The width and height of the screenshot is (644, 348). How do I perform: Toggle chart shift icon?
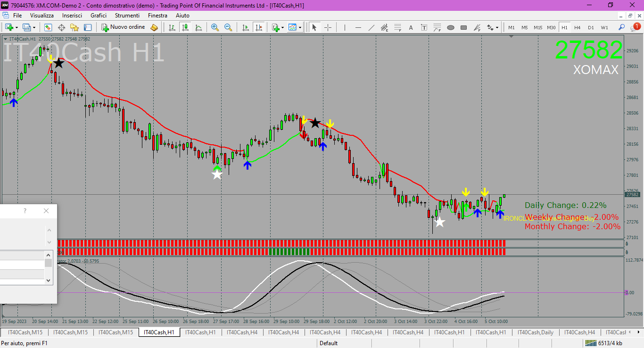[258, 27]
